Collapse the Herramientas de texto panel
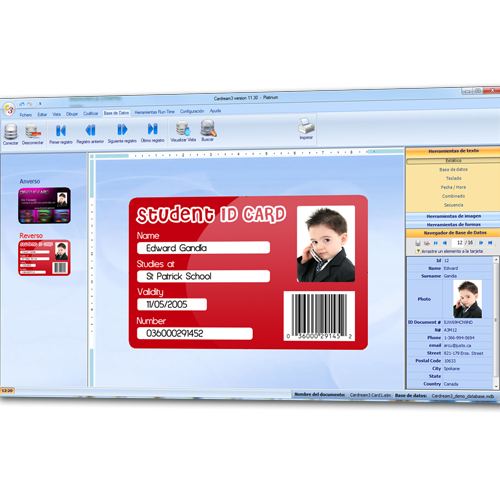 tap(453, 151)
